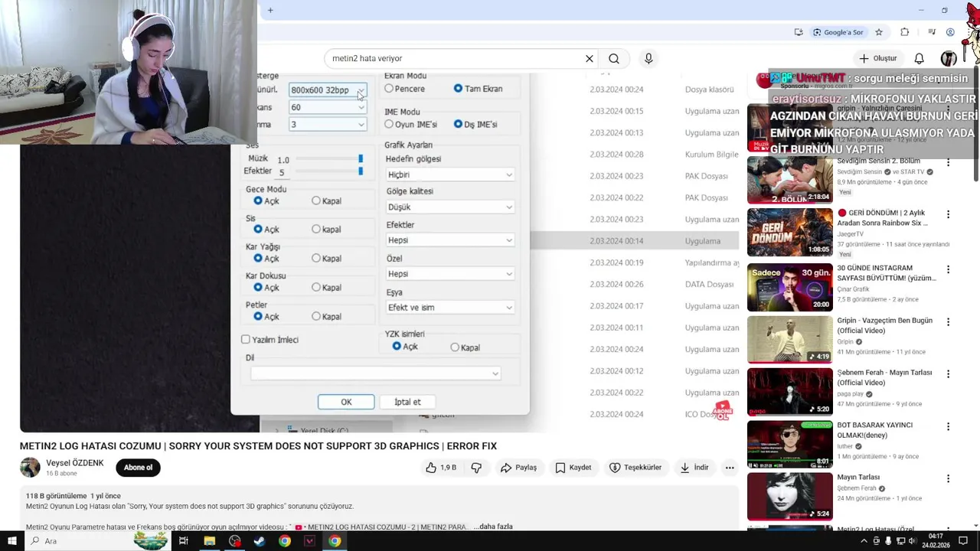Open Chrome profile icon

click(x=950, y=32)
